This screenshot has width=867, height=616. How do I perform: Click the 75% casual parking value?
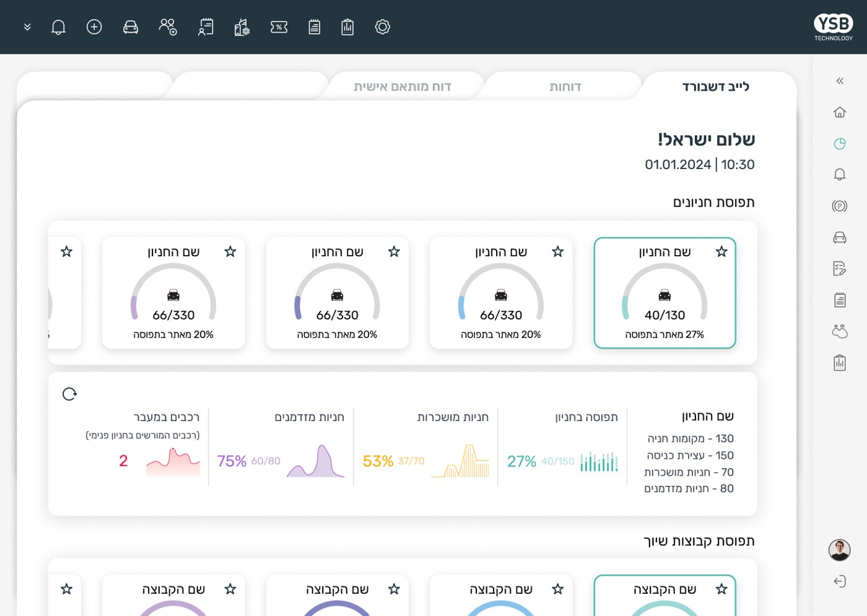232,461
